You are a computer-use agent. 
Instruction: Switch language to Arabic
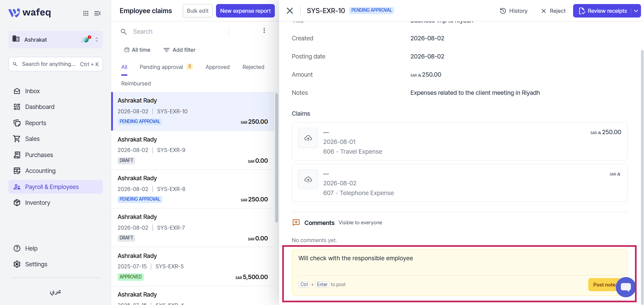coord(55,292)
